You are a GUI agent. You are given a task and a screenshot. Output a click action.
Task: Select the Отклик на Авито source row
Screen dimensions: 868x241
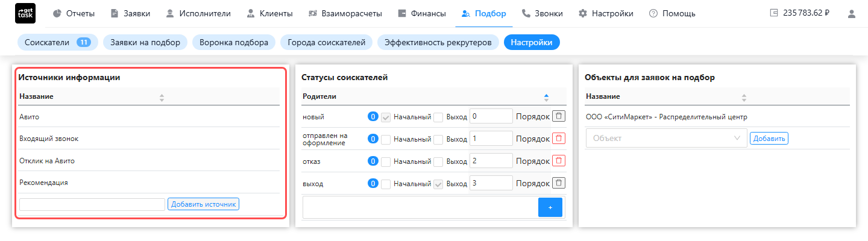tap(149, 161)
